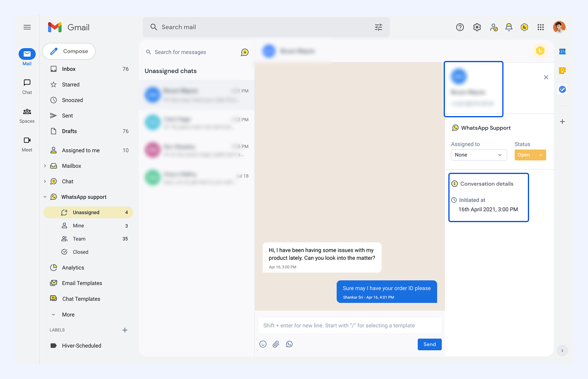Attach a file with paperclip icon
This screenshot has width=588, height=379.
pos(276,344)
